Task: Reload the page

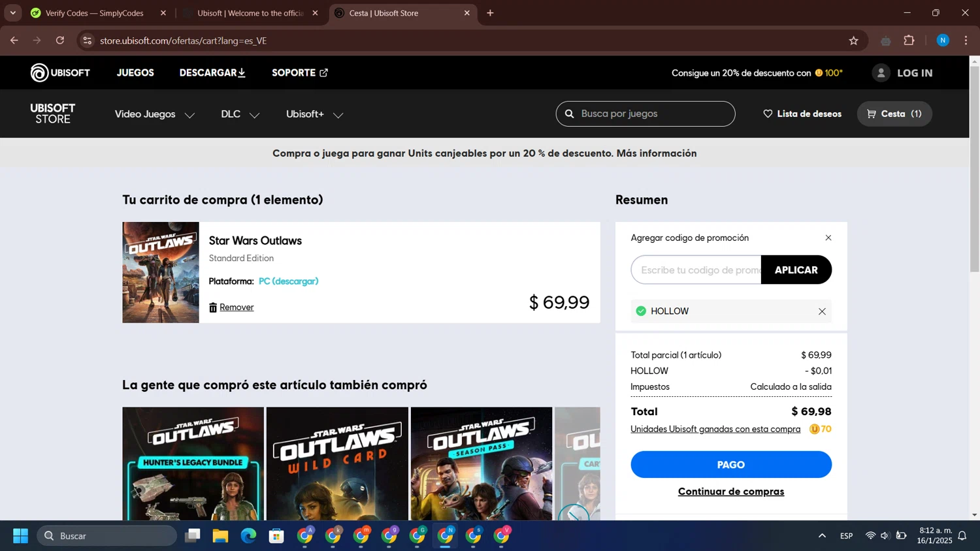Action: tap(60, 40)
